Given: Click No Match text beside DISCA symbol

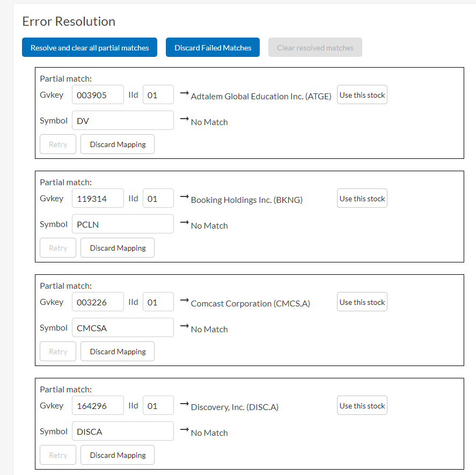Looking at the screenshot, I should (209, 433).
